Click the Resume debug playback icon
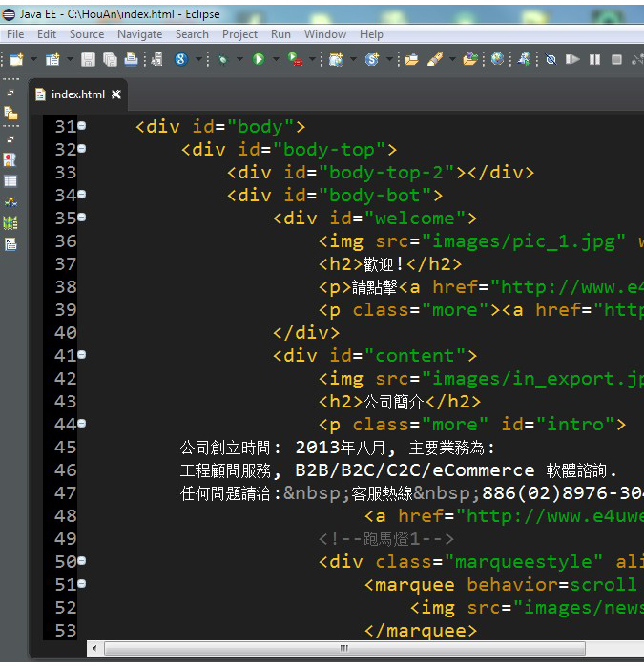 click(572, 59)
